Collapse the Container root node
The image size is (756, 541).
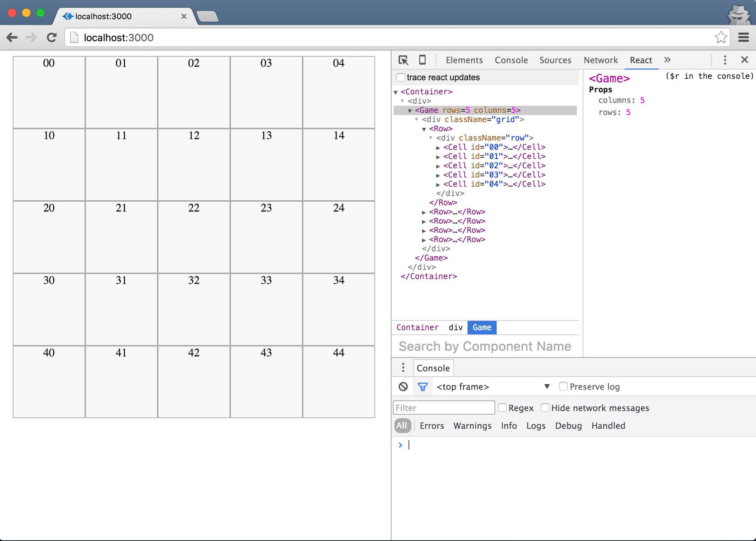click(x=395, y=92)
